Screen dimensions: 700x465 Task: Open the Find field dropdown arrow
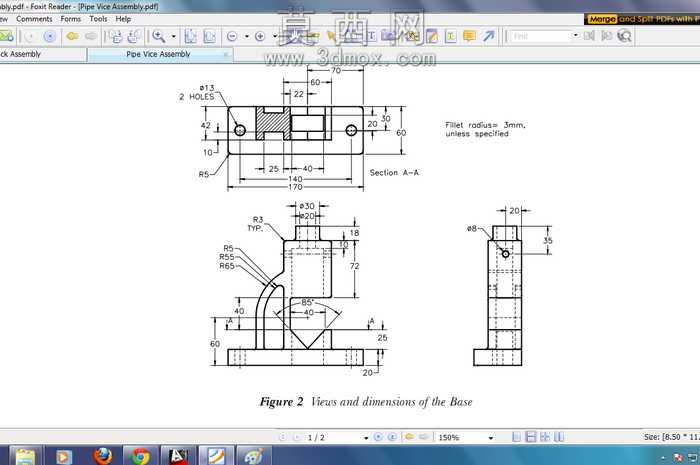coord(575,36)
